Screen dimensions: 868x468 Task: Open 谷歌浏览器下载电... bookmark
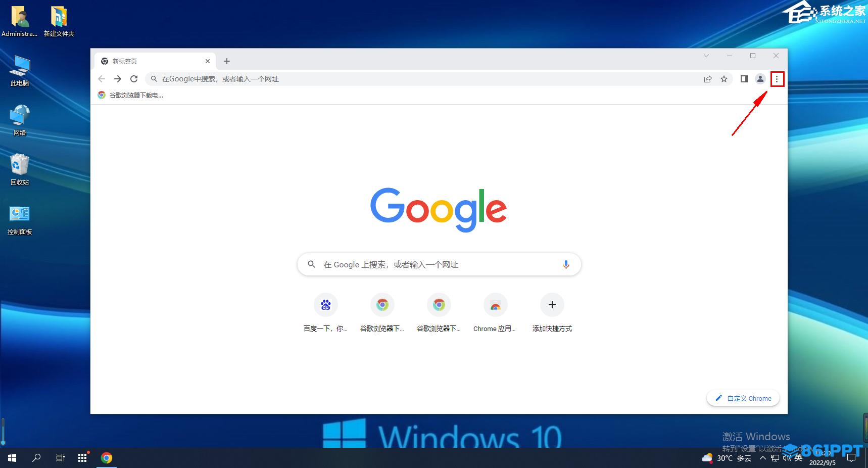coord(130,95)
